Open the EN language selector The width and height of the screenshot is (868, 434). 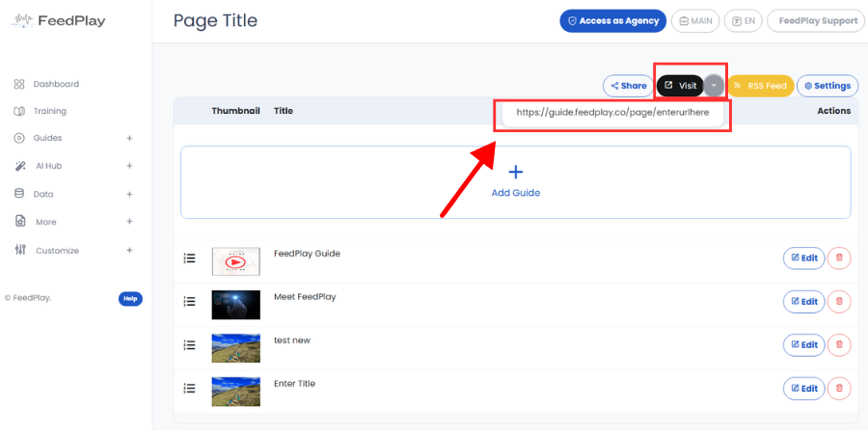click(744, 21)
